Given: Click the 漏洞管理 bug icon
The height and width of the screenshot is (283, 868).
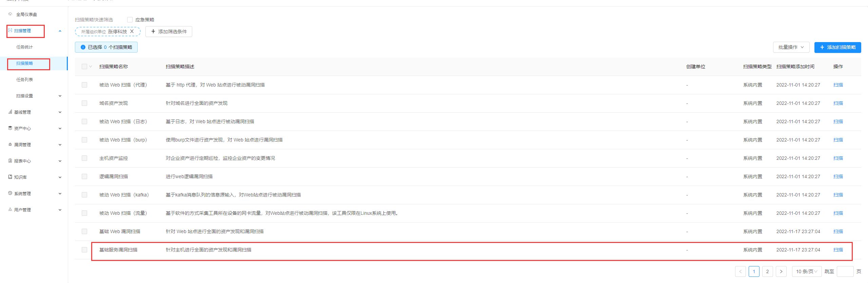Looking at the screenshot, I should (x=10, y=145).
